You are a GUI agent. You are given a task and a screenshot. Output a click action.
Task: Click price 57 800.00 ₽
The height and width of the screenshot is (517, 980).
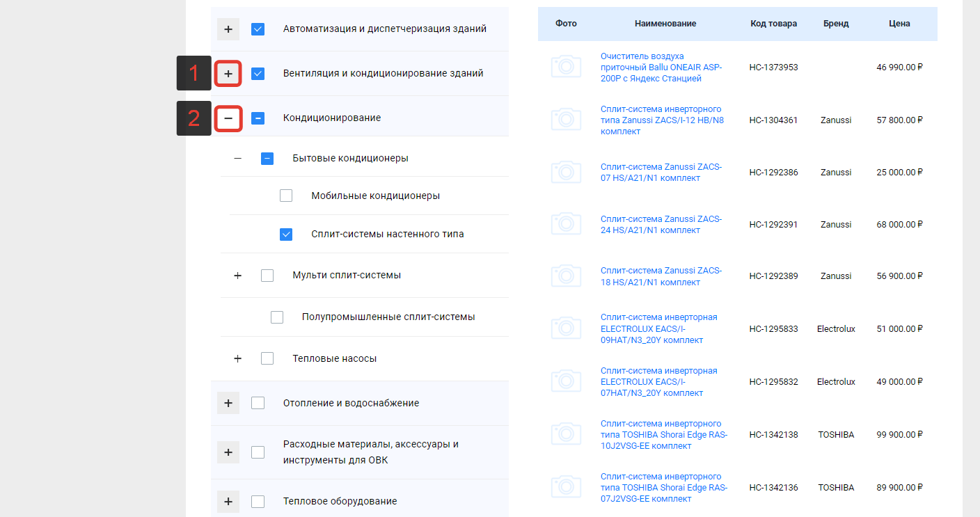pos(900,120)
